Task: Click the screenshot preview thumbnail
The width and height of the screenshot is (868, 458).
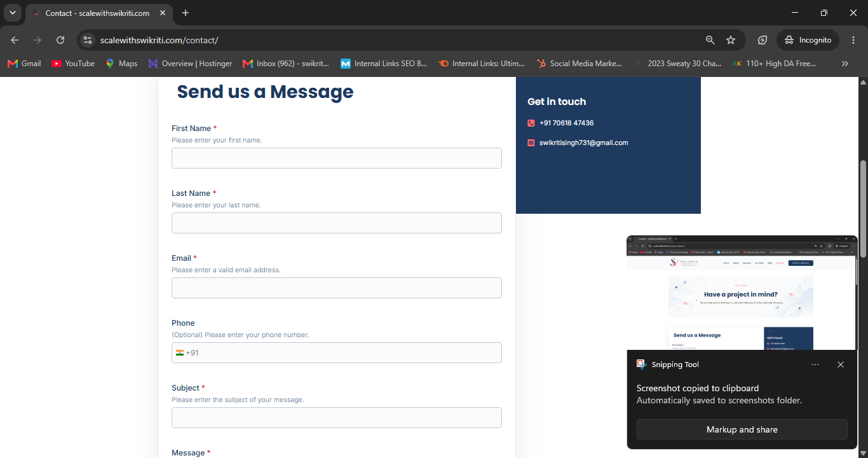Action: [742, 293]
